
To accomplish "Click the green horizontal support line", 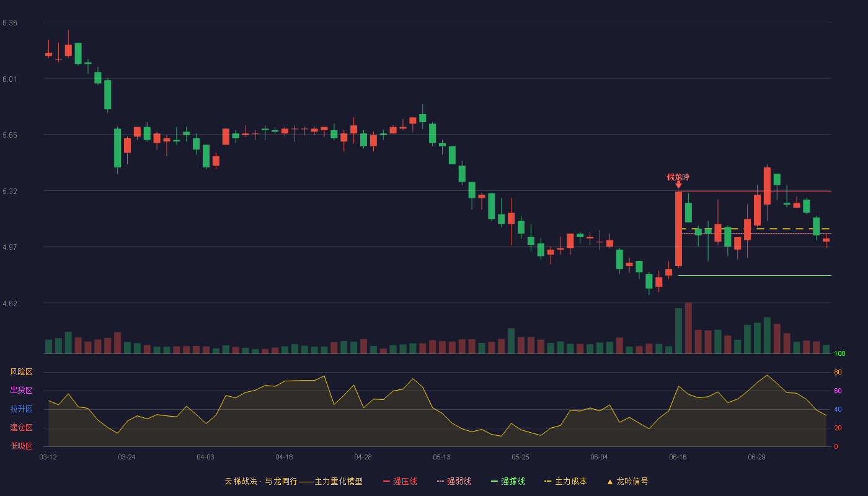I will tap(755, 275).
